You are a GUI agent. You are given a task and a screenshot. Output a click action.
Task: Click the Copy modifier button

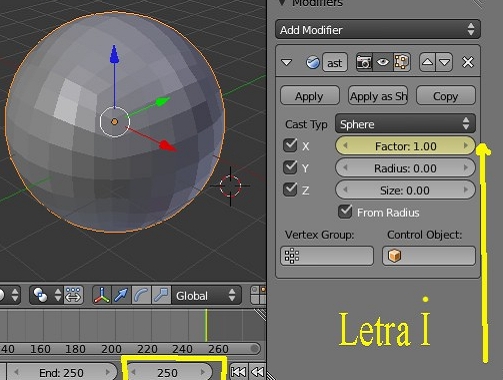[446, 96]
